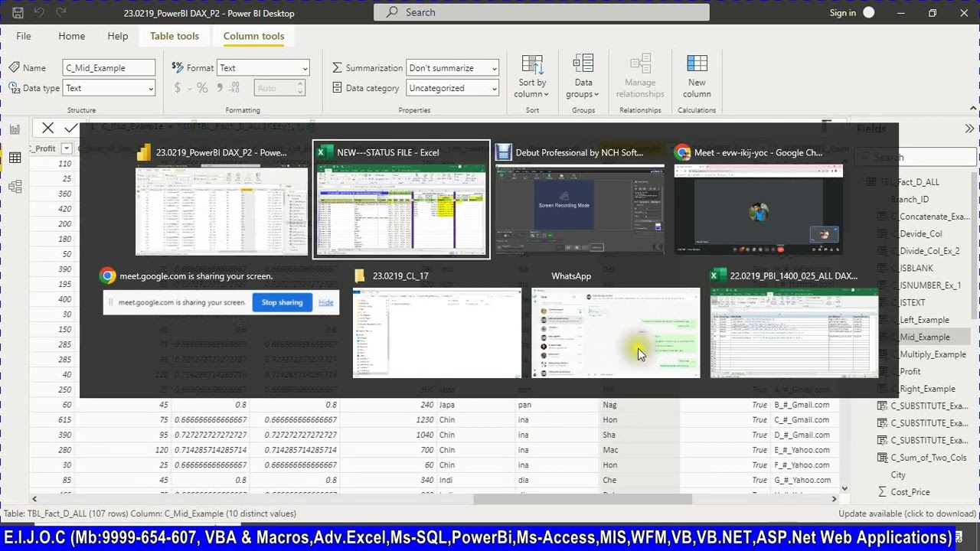Collapse the Fields pane with double chevron
980x551 pixels.
pos(969,129)
